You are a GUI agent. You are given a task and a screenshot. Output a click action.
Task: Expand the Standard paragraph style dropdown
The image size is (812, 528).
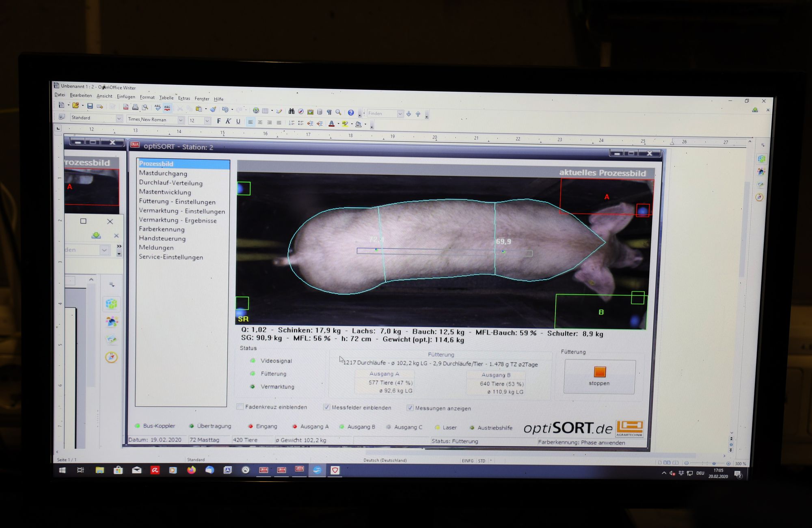tap(119, 118)
